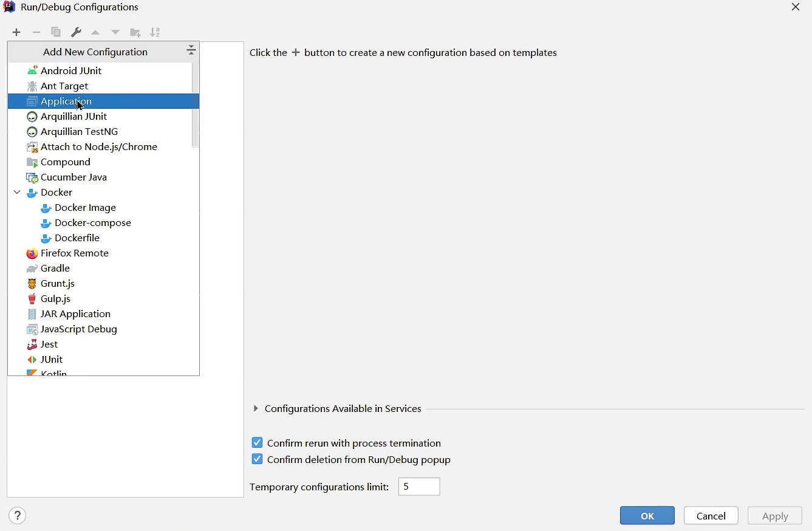The height and width of the screenshot is (531, 812).
Task: Toggle Confirm rerun with process termination
Action: click(x=258, y=442)
